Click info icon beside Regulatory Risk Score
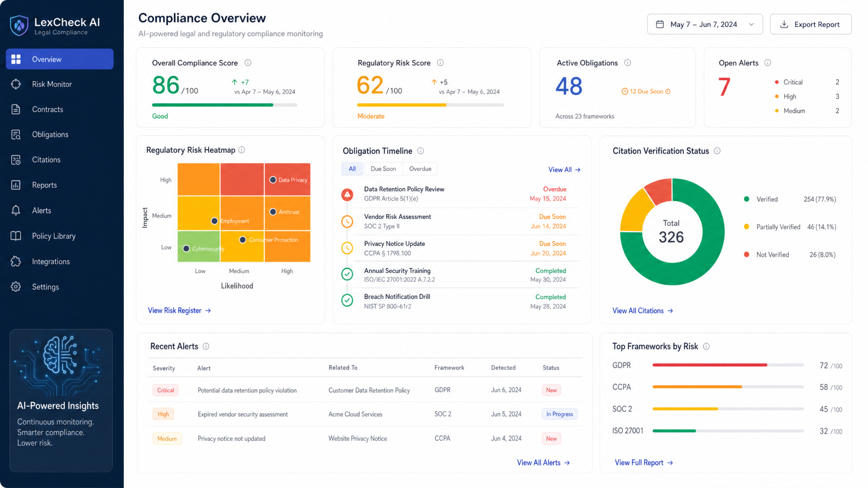 coord(440,63)
